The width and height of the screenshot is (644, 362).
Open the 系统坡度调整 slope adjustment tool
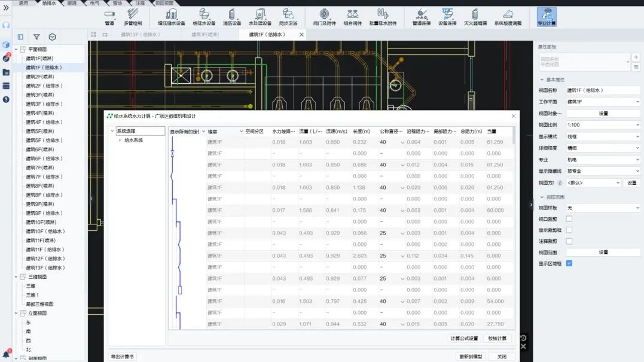coord(508,18)
